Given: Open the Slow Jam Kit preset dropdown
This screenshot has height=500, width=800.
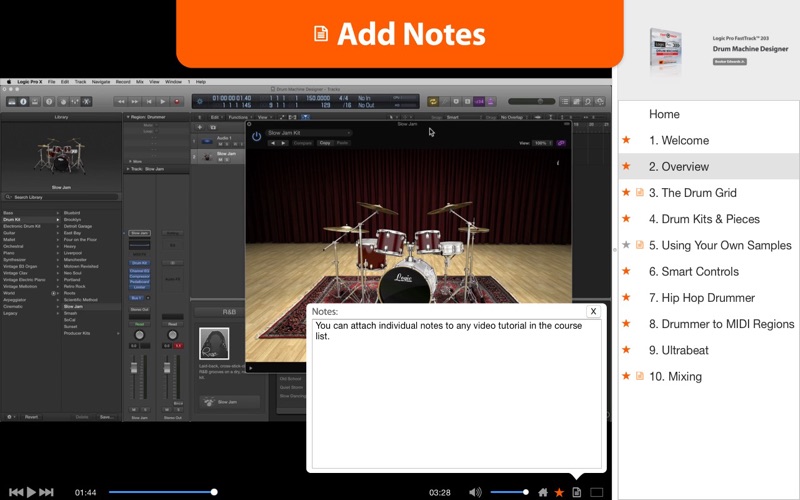Looking at the screenshot, I should point(309,133).
